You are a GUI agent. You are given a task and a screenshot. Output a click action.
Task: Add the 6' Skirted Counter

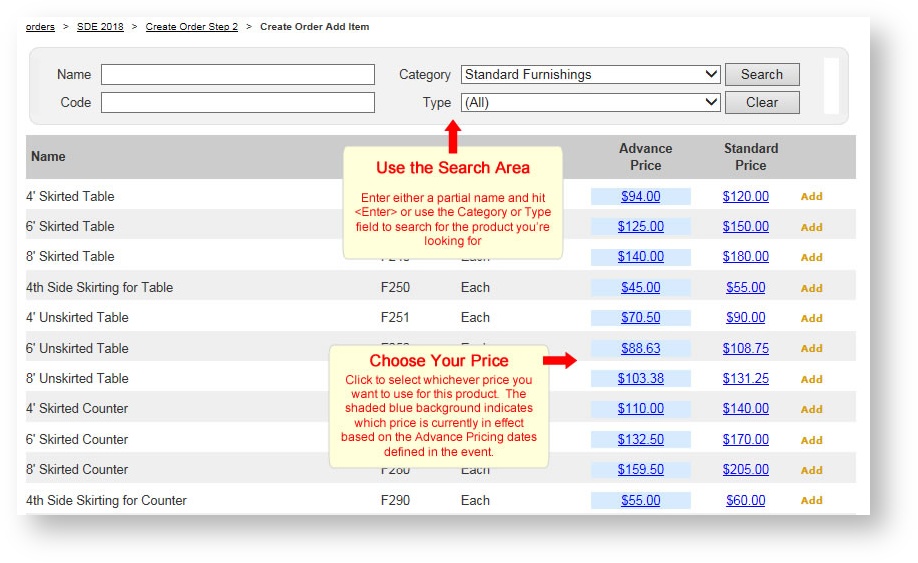[811, 440]
